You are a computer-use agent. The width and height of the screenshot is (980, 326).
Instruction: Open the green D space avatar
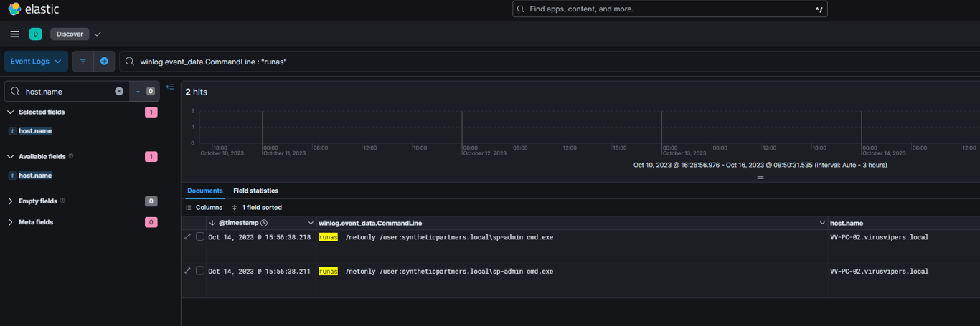(35, 34)
